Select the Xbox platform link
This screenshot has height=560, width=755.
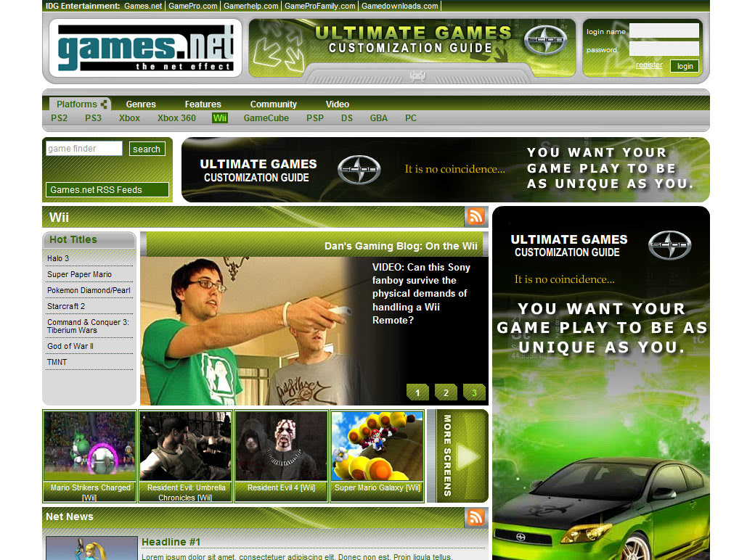click(x=129, y=118)
